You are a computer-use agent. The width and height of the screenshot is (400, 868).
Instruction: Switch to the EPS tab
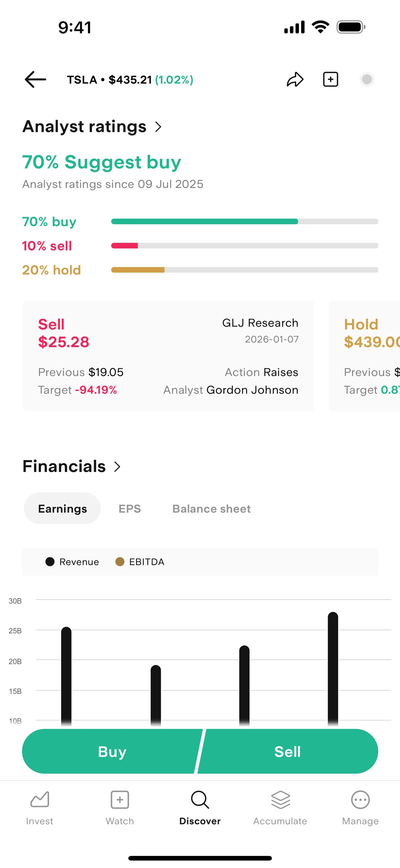[130, 508]
